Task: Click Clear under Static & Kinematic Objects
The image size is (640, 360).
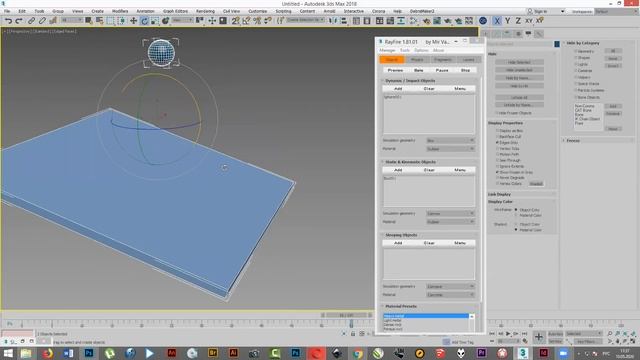Action: click(429, 170)
